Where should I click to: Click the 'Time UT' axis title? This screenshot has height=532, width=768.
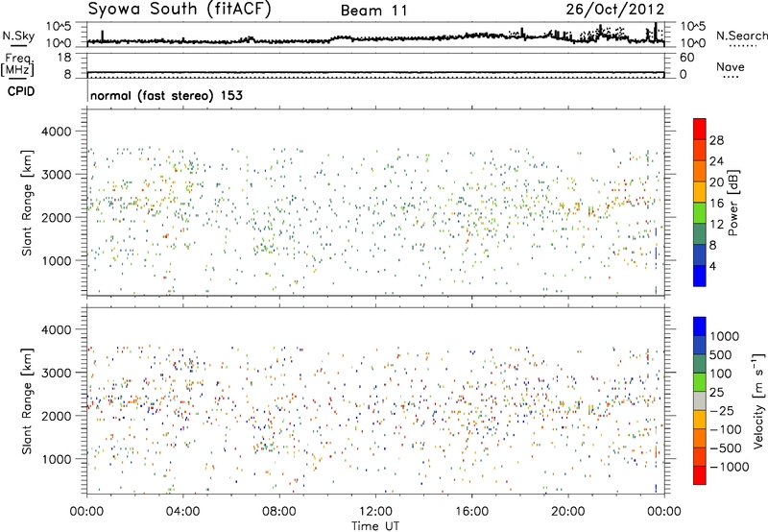(375, 526)
